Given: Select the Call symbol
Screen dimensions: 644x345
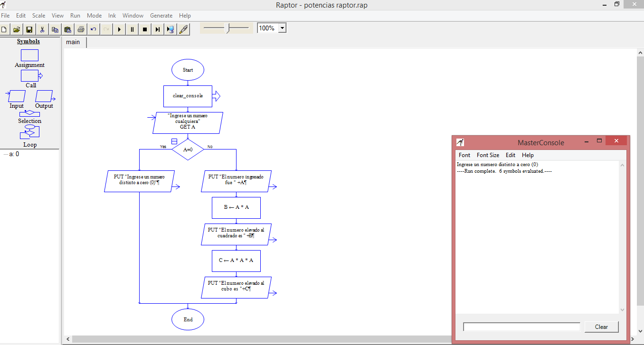Looking at the screenshot, I should [x=29, y=75].
